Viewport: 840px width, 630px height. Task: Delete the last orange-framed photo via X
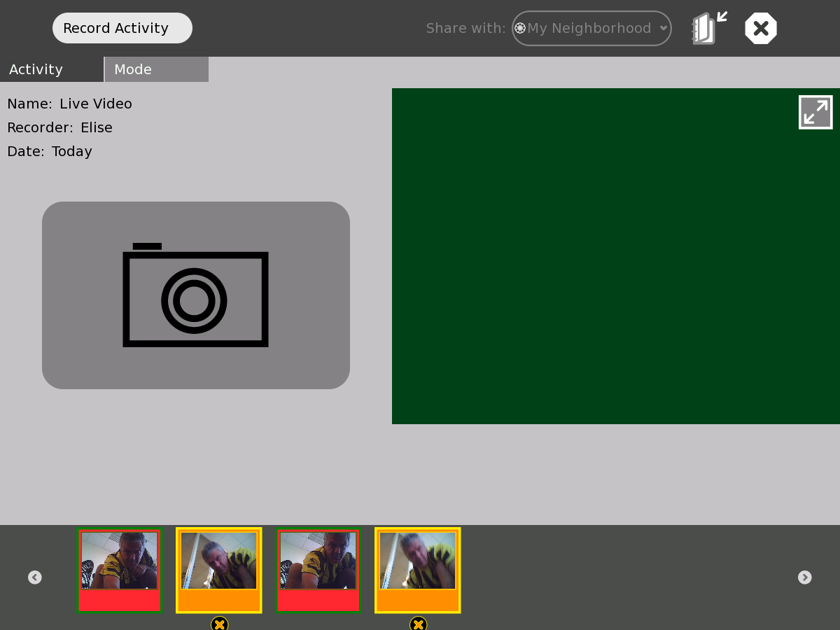click(418, 623)
